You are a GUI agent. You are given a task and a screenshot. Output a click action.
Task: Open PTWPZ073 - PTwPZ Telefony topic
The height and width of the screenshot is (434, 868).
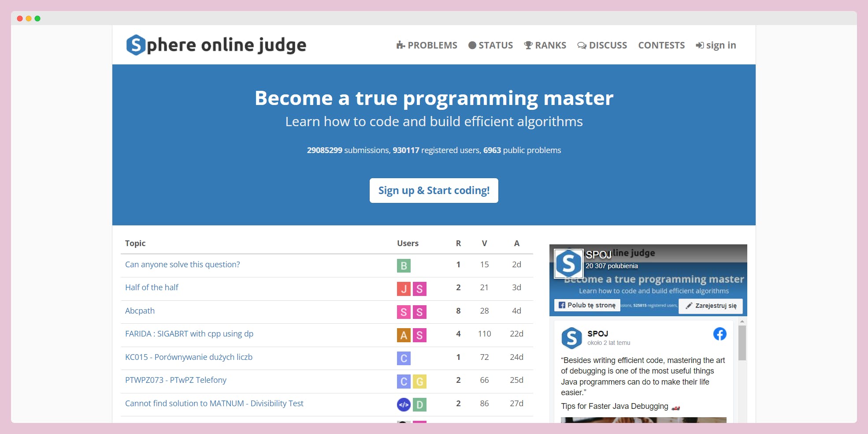tap(176, 380)
